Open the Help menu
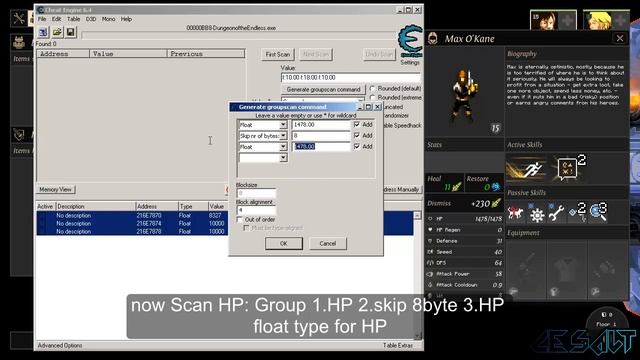This screenshot has height=360, width=640. pyautogui.click(x=126, y=19)
